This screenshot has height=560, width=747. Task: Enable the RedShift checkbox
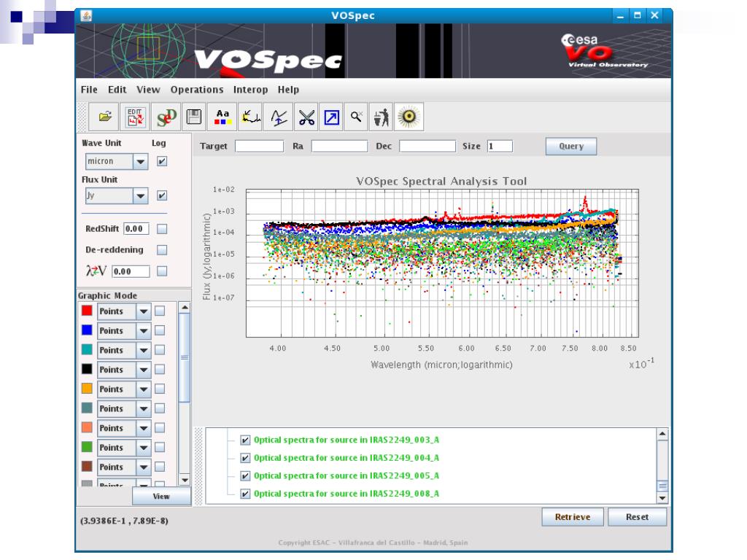coord(162,229)
